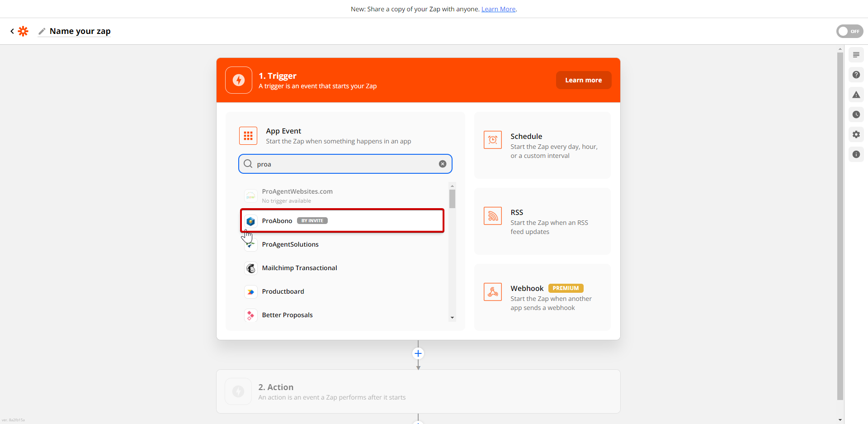Click the Mailchimp Transactional monkey icon
The width and height of the screenshot is (868, 424).
251,268
